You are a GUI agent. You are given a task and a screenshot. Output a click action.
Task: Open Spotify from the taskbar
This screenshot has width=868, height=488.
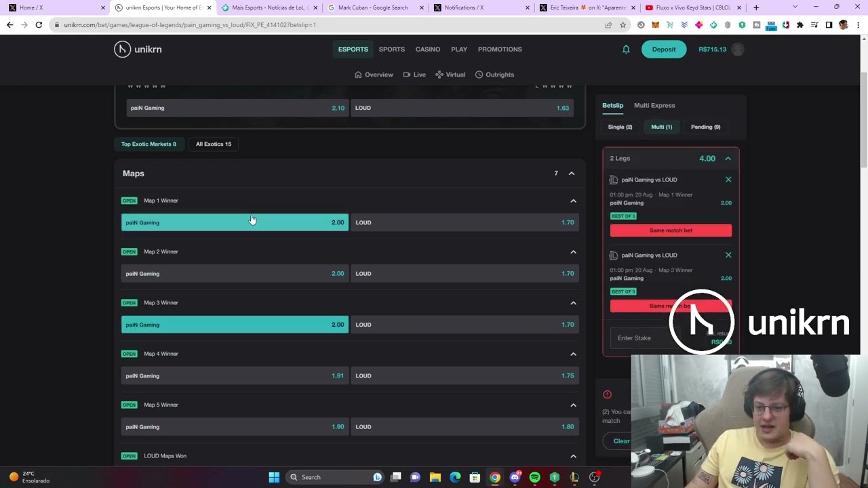534,477
